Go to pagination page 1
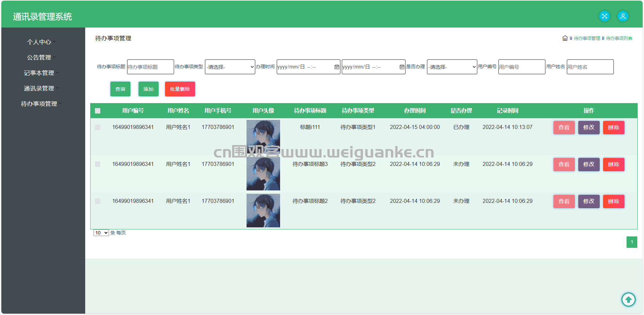 point(632,242)
